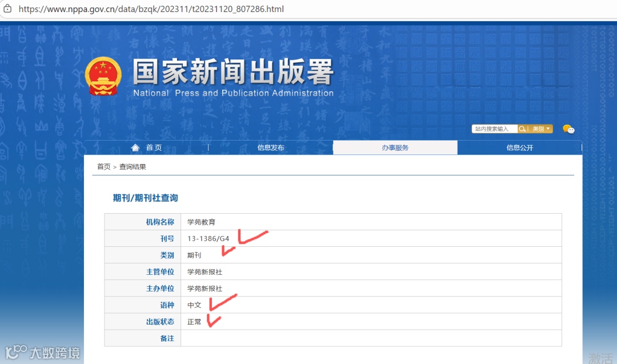617x364 pixels.
Task: Click the 13-1386/G4 value
Action: click(208, 238)
